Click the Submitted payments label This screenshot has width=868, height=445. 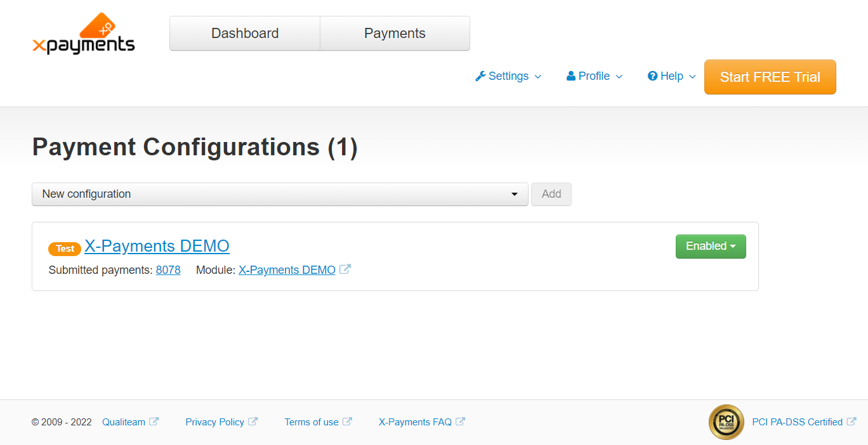(101, 270)
